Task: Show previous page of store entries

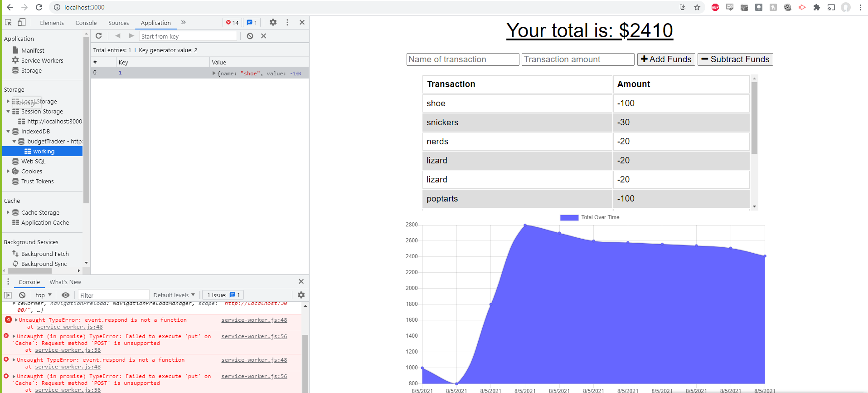Action: (118, 36)
